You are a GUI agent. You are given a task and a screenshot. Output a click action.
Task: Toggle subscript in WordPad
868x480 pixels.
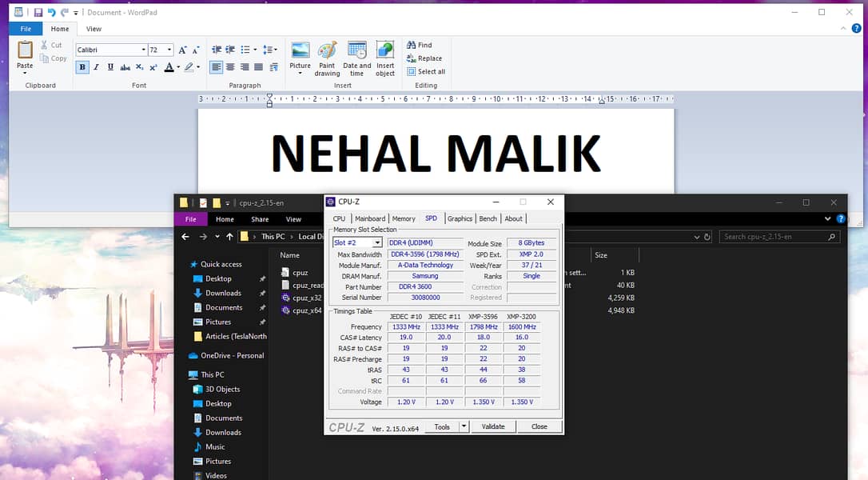(x=140, y=67)
